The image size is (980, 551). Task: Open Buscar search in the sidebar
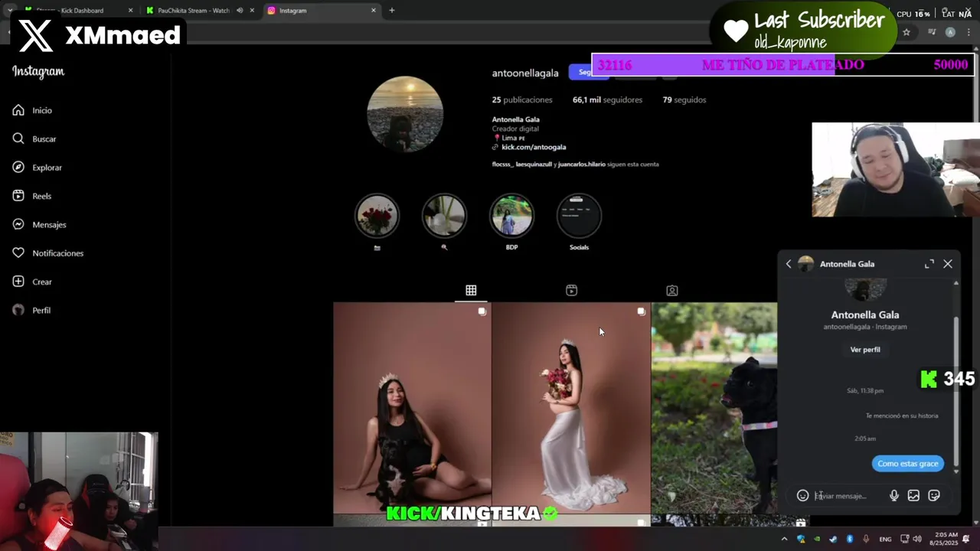click(x=34, y=139)
